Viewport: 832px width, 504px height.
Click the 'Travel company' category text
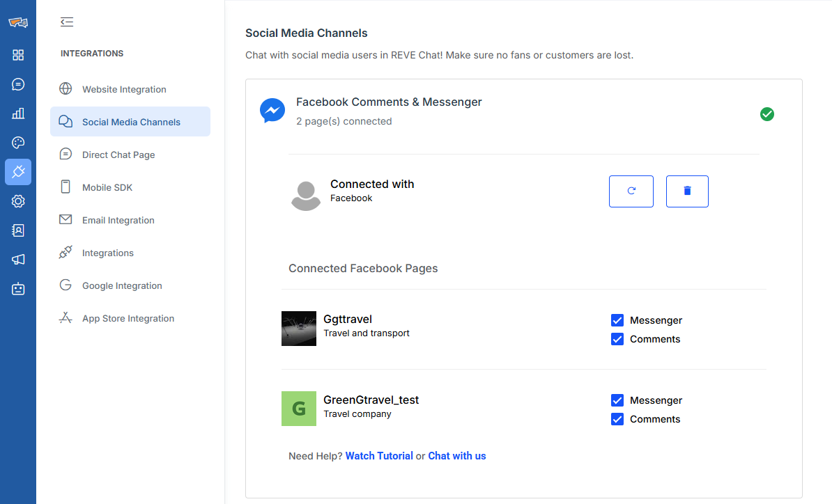point(357,414)
